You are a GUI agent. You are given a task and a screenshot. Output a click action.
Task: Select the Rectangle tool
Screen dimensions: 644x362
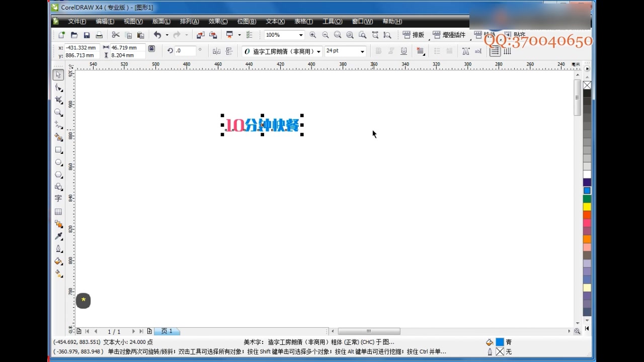pyautogui.click(x=58, y=150)
